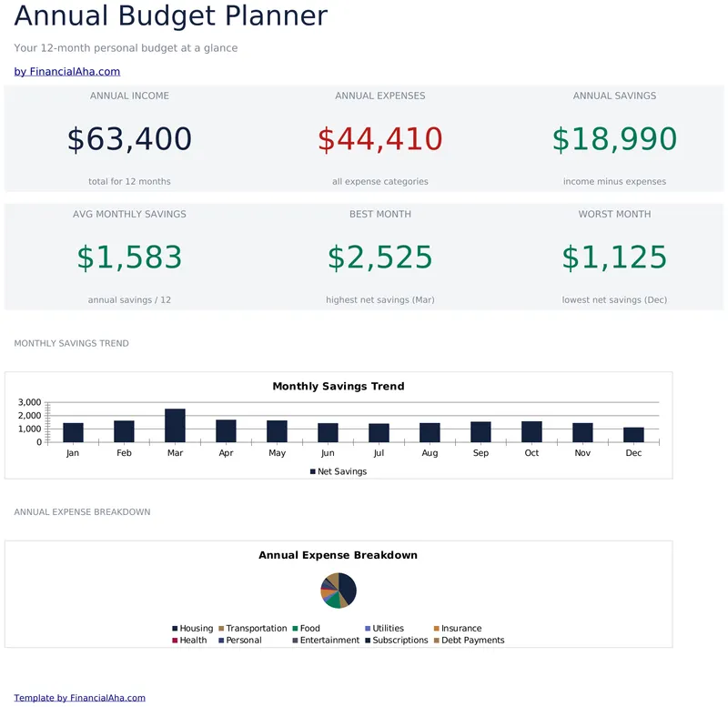The width and height of the screenshot is (728, 707).
Task: Click the ANNUAL SAVINGS label
Action: (615, 96)
